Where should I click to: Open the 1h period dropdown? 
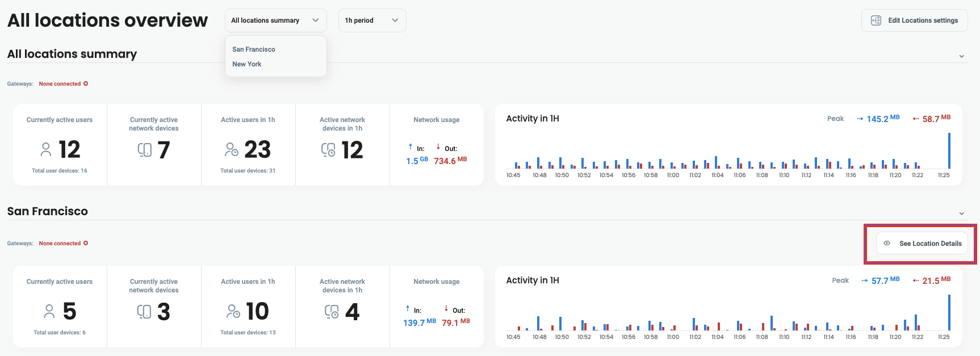coord(372,20)
